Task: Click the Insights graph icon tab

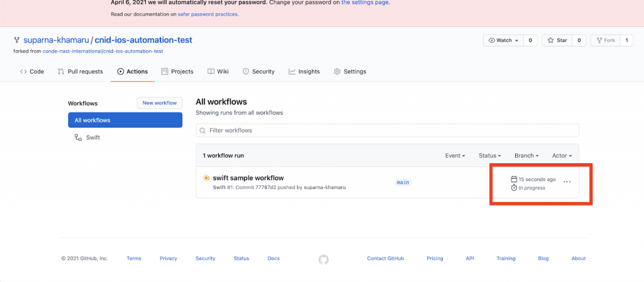Action: coord(292,72)
